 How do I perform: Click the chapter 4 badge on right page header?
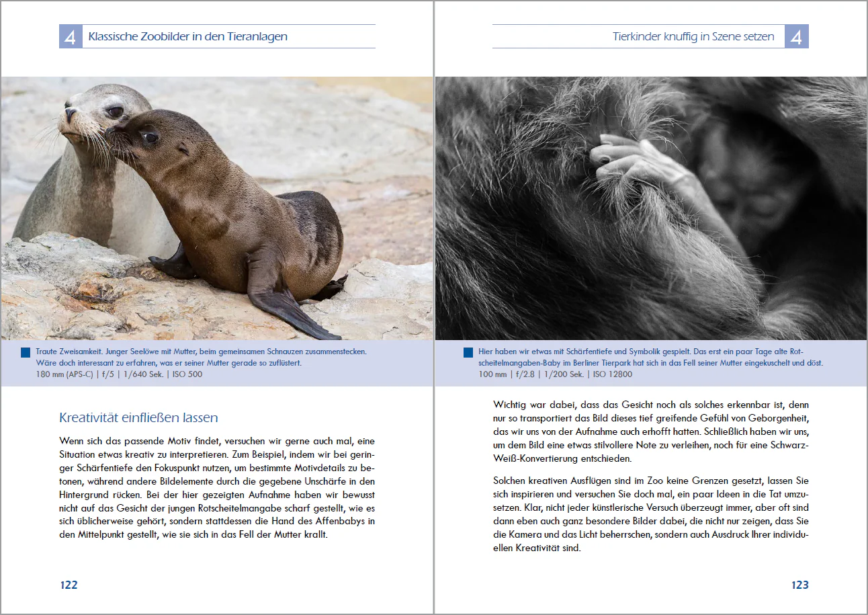797,36
